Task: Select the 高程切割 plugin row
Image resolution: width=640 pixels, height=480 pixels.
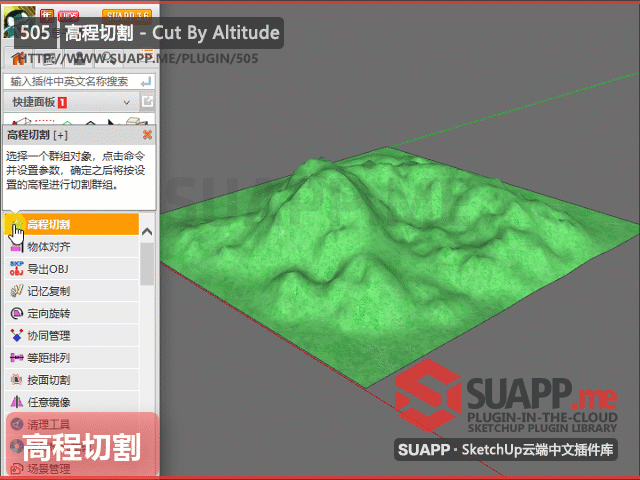Action: [x=72, y=224]
